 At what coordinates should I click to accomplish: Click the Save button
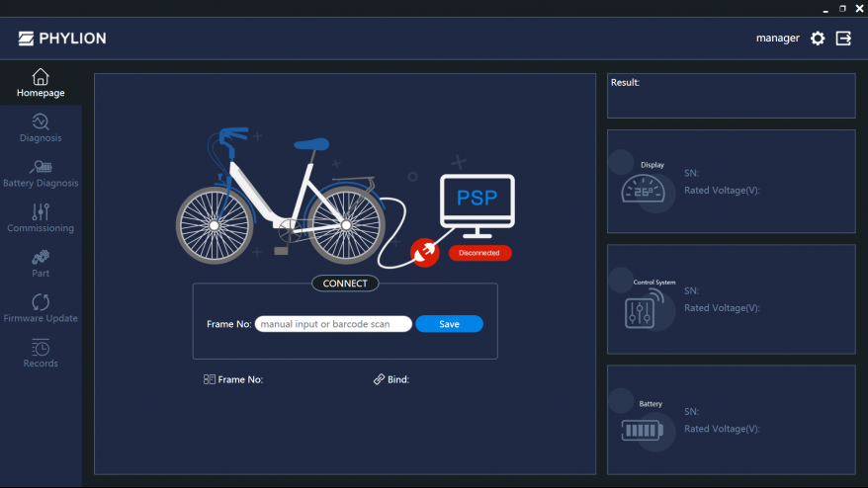tap(449, 324)
